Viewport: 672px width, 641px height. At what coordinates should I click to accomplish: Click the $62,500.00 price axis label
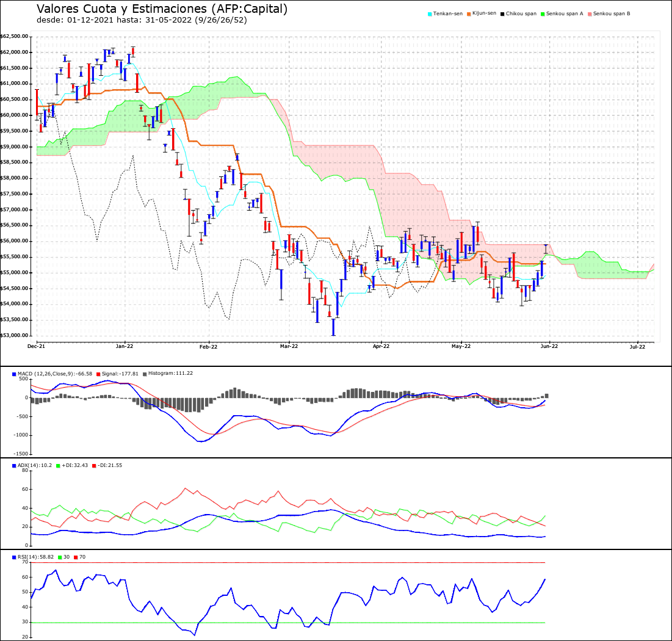click(14, 37)
